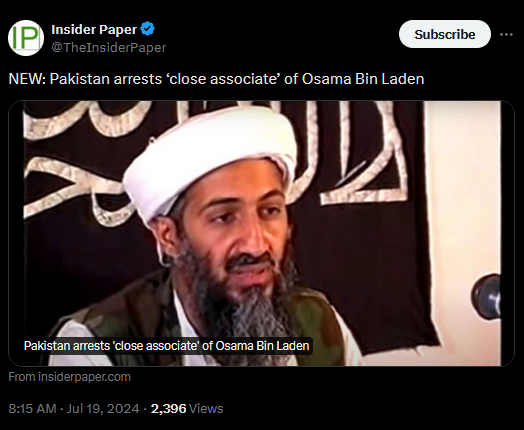
Task: Click the Jul 19, 2024 post date
Action: click(x=103, y=409)
